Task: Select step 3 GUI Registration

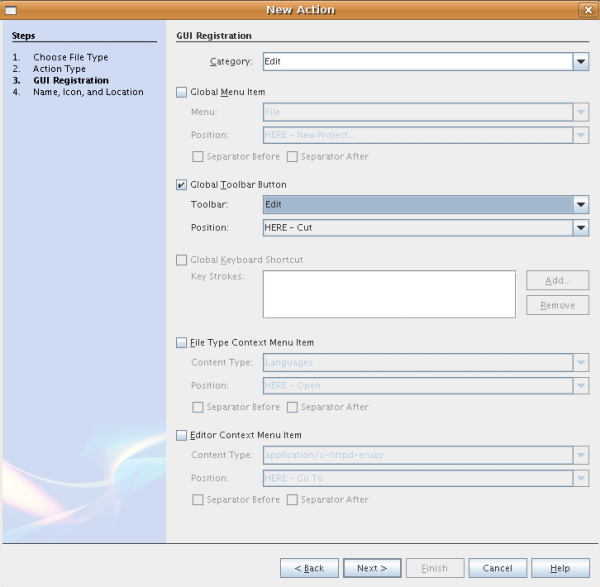Action: (x=71, y=80)
